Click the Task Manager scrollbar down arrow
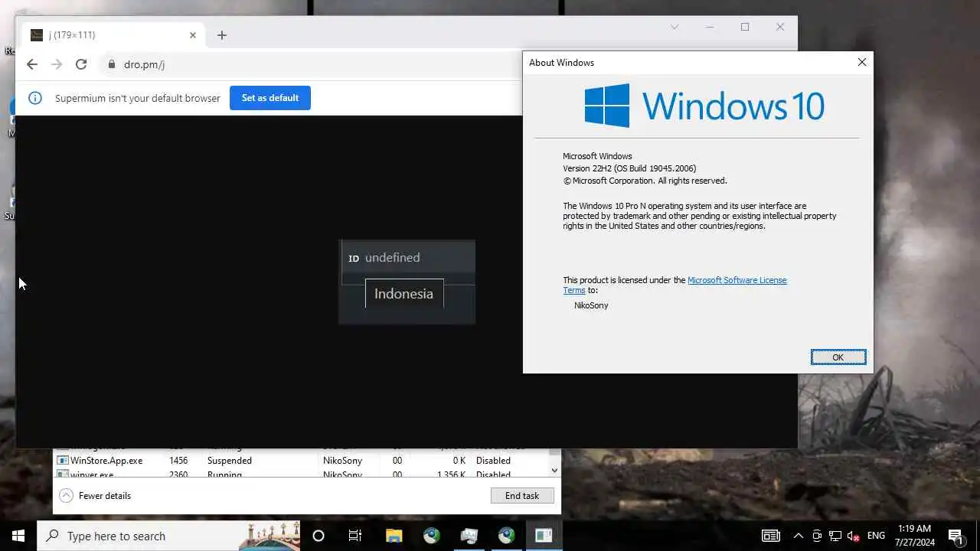This screenshot has height=551, width=980. coord(555,471)
